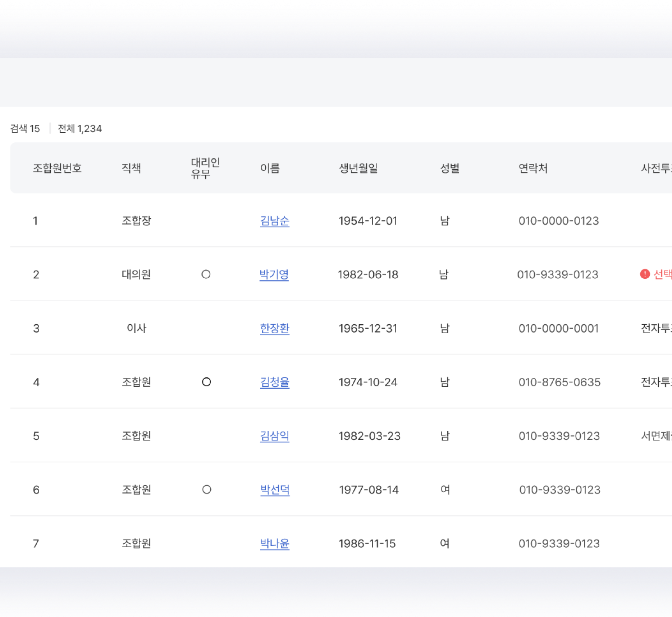Select the 한장환 name link
Image resolution: width=672 pixels, height=617 pixels.
[274, 328]
